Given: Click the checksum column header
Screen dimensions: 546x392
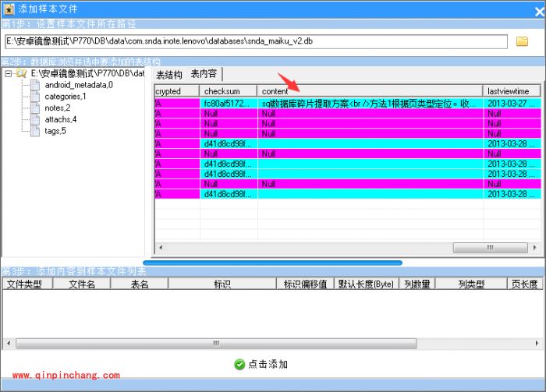Looking at the screenshot, I should 229,91.
